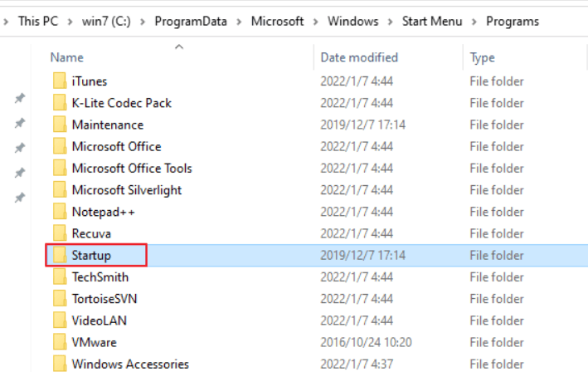Screen dimensions: 588x372
Task: Navigate to win7 (C:) breadcrumb
Action: [x=106, y=22]
